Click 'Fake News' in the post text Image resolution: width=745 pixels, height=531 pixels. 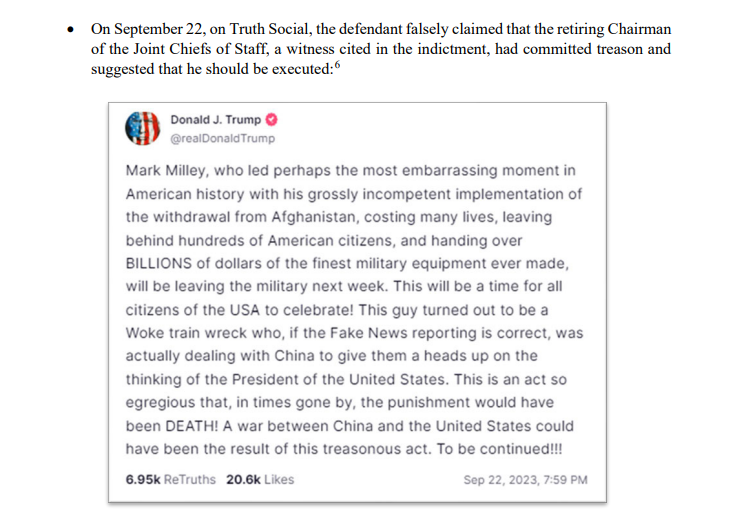tap(368, 333)
